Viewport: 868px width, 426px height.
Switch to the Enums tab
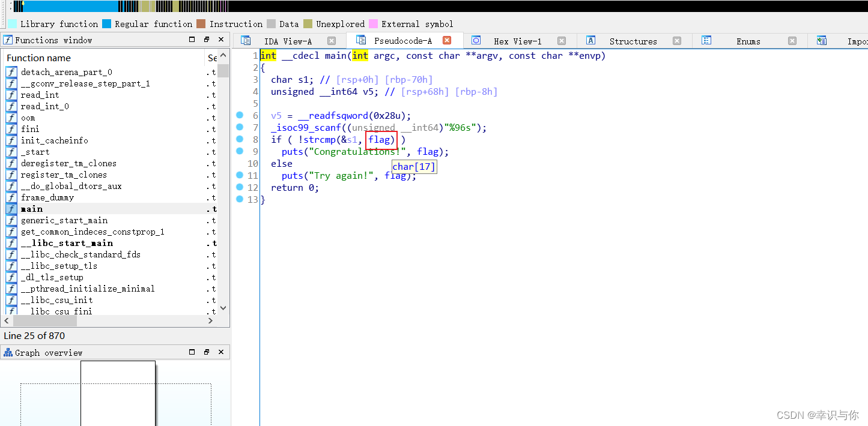pyautogui.click(x=748, y=41)
